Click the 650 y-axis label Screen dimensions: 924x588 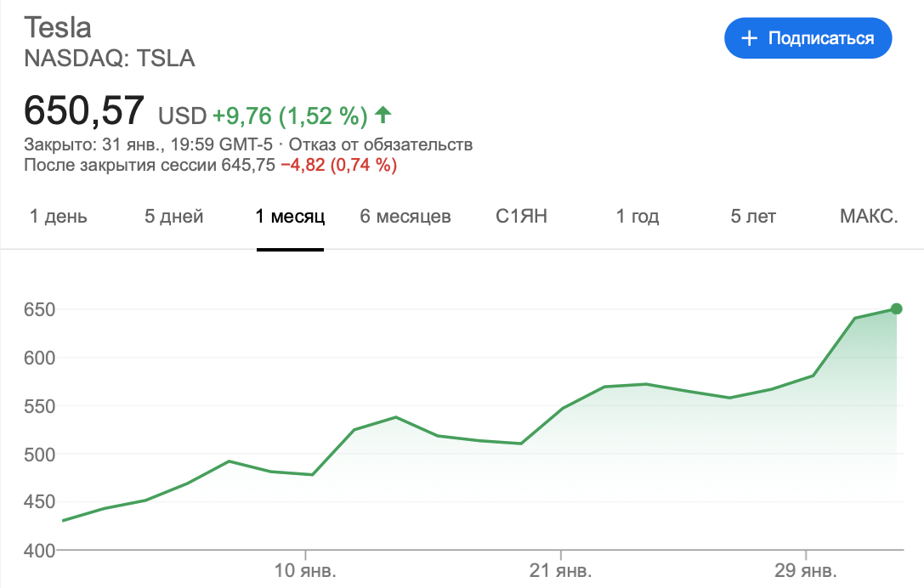(x=39, y=310)
